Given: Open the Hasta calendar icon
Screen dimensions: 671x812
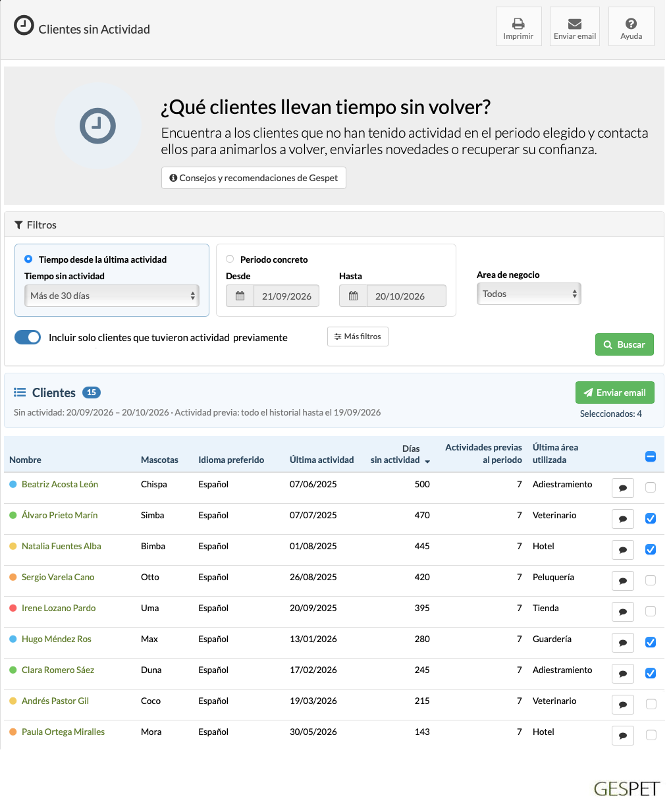Looking at the screenshot, I should point(353,296).
